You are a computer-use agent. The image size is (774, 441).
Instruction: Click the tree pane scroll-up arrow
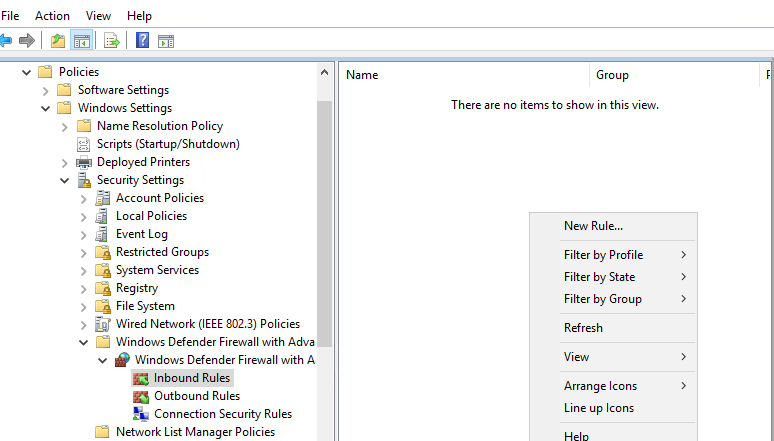(324, 73)
